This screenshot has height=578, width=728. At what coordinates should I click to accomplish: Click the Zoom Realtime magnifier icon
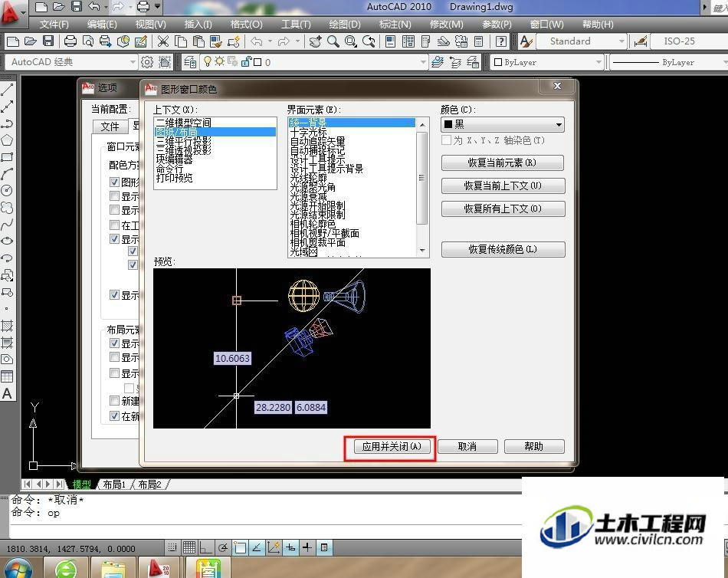click(x=333, y=41)
